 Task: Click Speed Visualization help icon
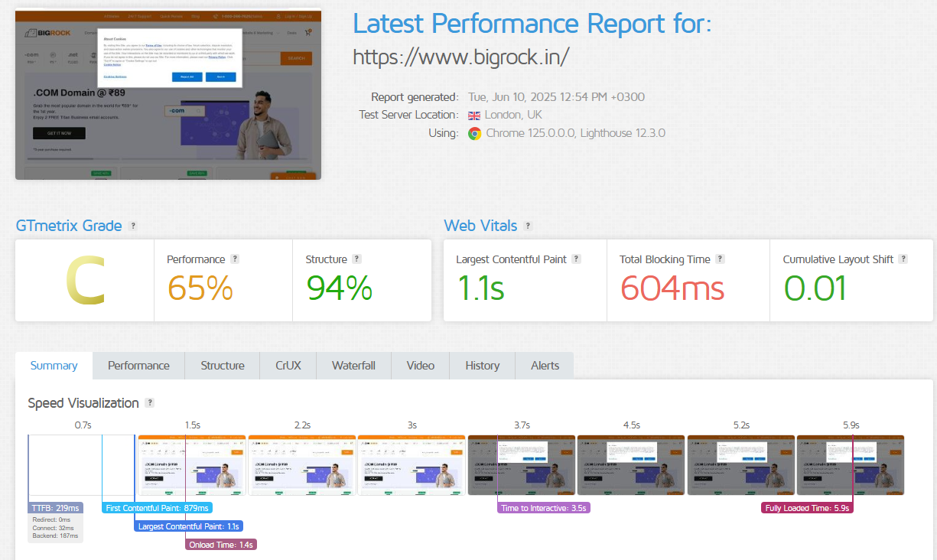tap(150, 402)
